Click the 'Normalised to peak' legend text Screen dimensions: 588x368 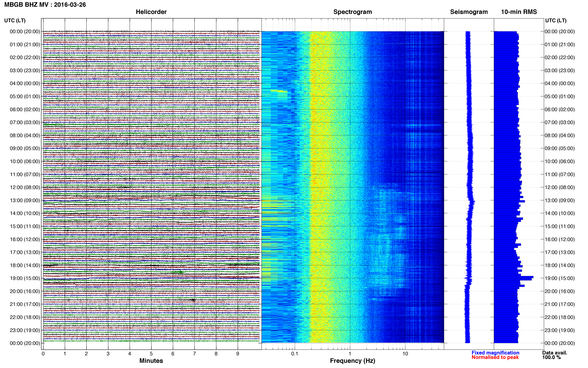(x=495, y=357)
